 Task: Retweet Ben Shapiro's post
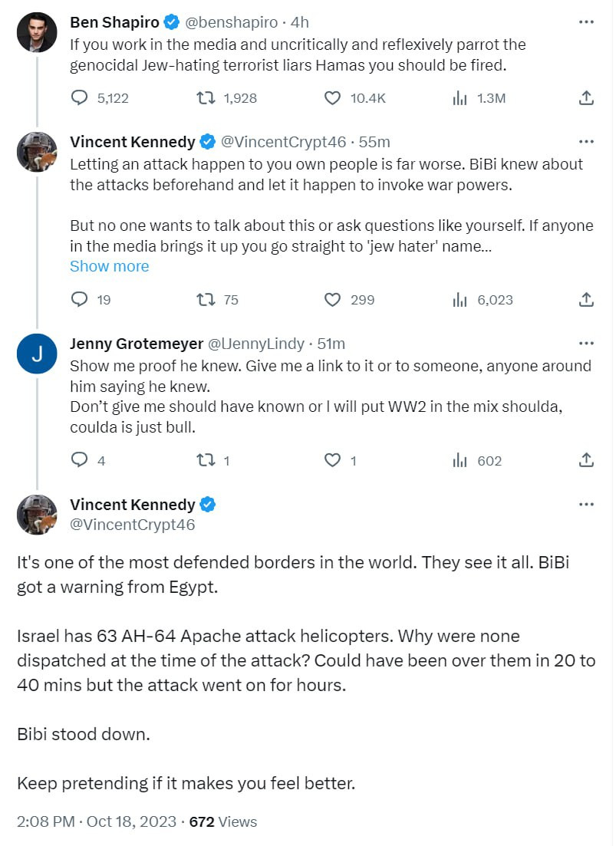206,98
